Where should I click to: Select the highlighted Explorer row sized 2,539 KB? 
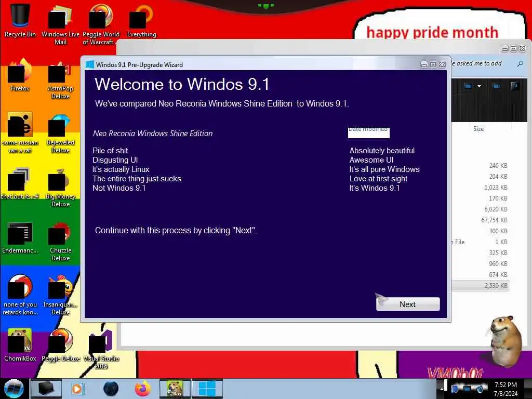pyautogui.click(x=480, y=286)
